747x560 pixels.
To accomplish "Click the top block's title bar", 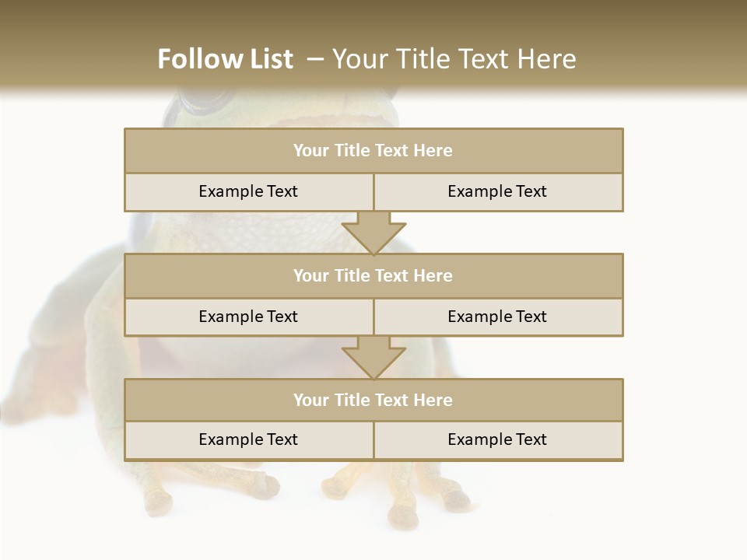I will pos(374,150).
